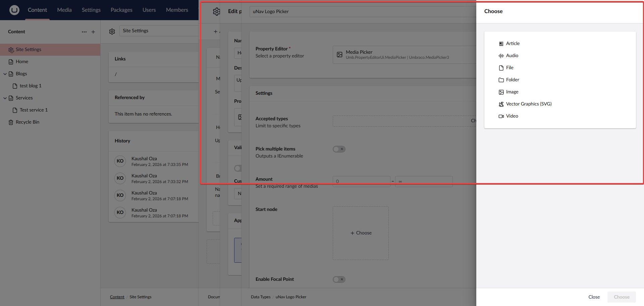
Task: Click the gear icon beside Site Settings name
Action: [x=112, y=32]
